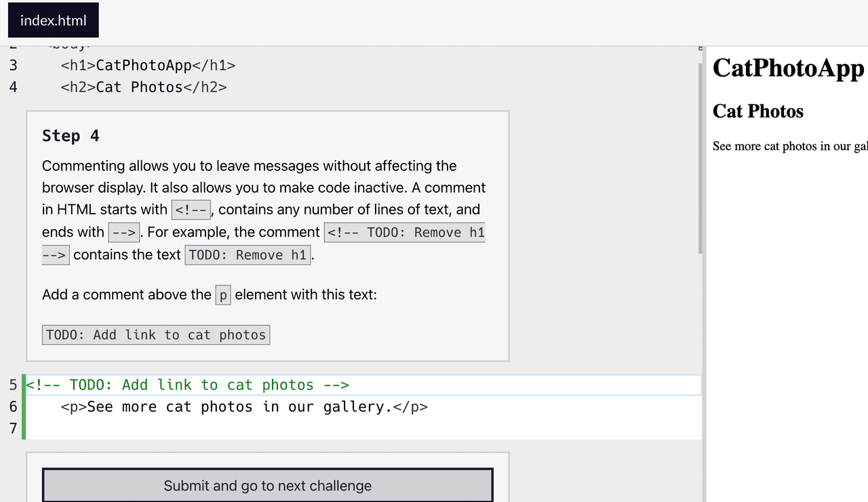Select line number 6 in the gutter
The height and width of the screenshot is (502, 868).
coord(13,407)
